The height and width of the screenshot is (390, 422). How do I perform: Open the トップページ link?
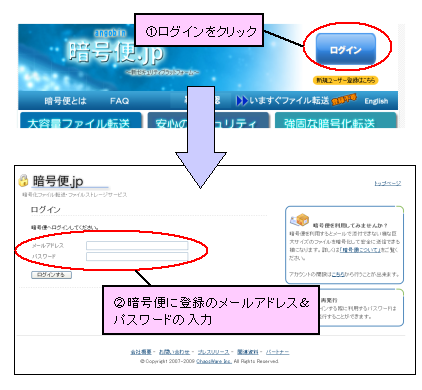pyautogui.click(x=387, y=183)
